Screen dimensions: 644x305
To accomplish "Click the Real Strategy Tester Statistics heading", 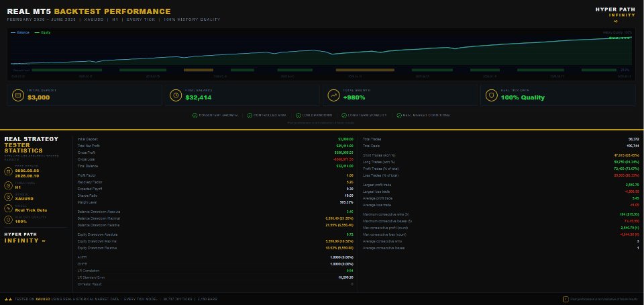I will point(32,144).
